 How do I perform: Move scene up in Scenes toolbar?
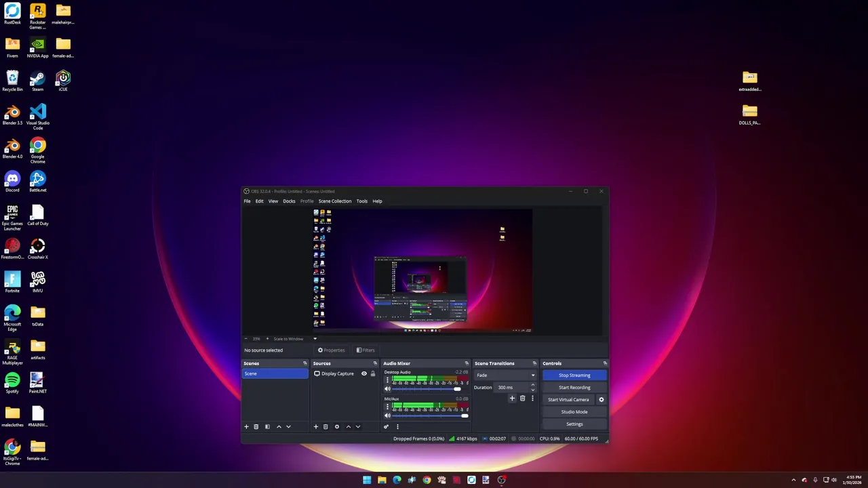click(x=279, y=427)
